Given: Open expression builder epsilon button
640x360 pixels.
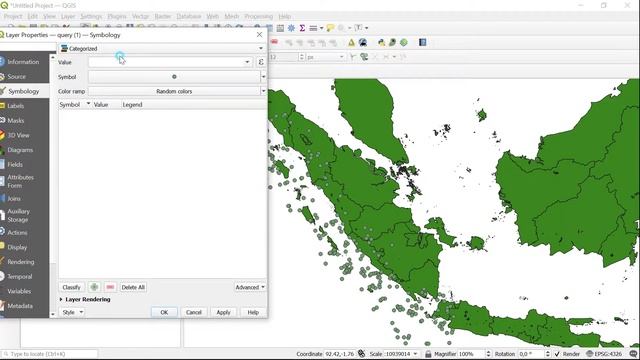Looking at the screenshot, I should pos(261,62).
